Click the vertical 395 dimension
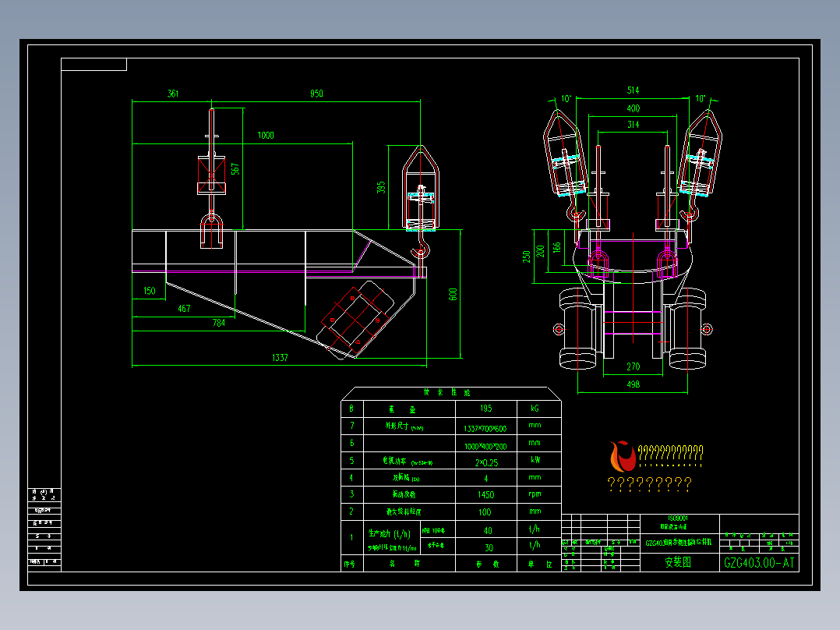This screenshot has height=630, width=840. [x=381, y=187]
